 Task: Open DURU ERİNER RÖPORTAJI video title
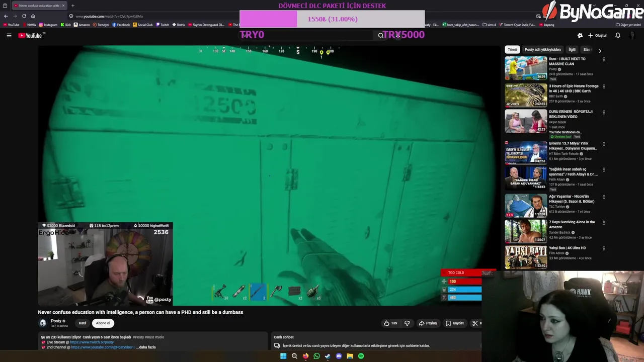coord(571,114)
